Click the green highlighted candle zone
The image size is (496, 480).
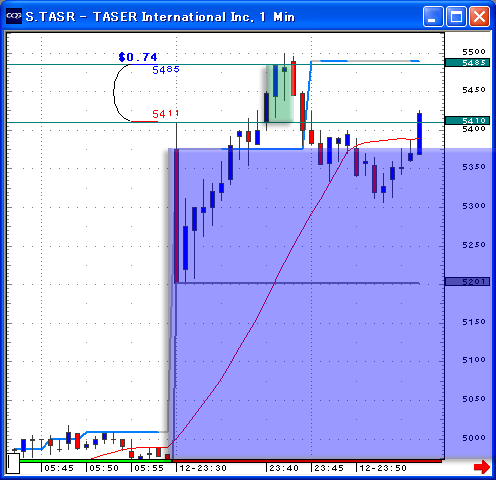pyautogui.click(x=280, y=93)
